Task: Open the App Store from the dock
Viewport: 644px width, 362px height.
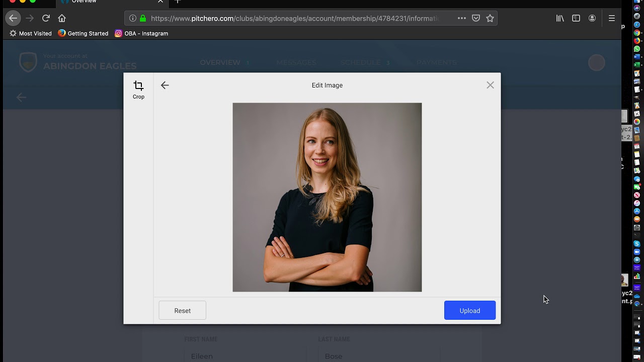Action: pos(637,211)
